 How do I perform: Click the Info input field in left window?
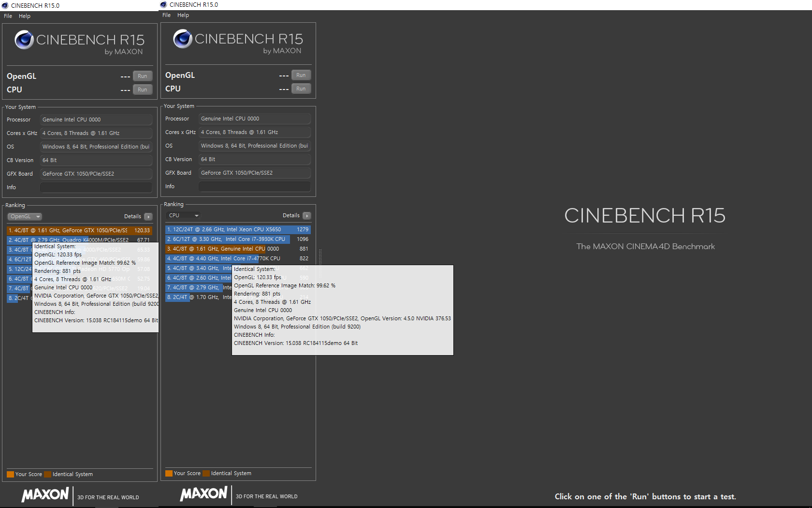96,187
